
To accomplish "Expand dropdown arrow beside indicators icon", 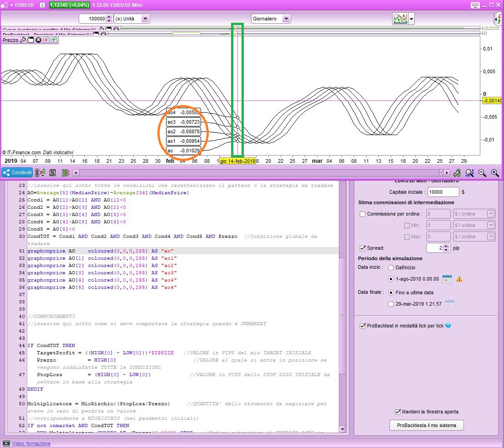I will [x=412, y=19].
